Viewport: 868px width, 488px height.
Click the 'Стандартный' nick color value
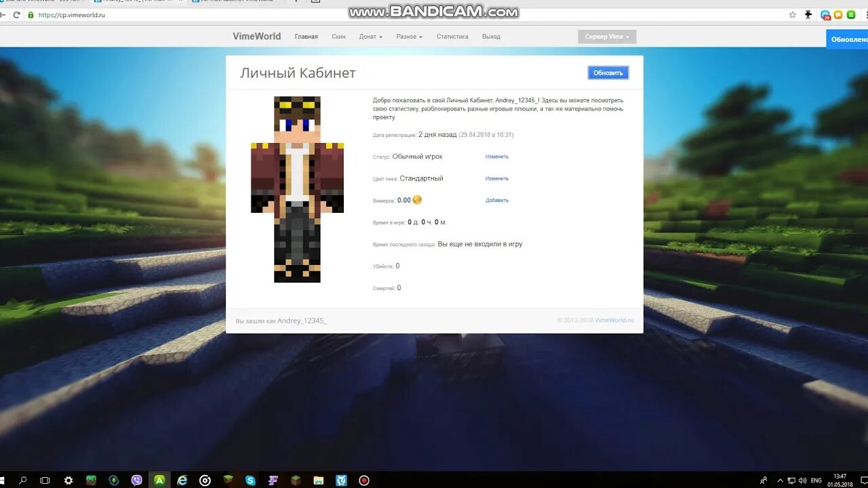coord(421,178)
